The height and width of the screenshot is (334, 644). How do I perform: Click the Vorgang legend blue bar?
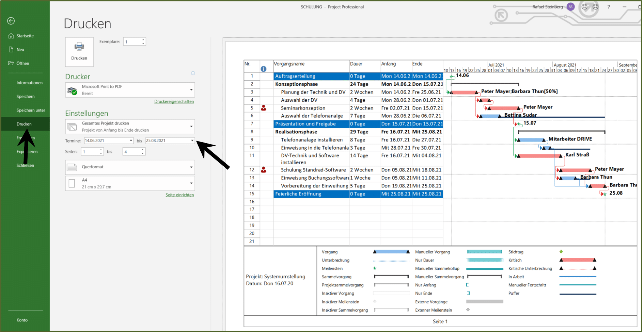point(391,252)
